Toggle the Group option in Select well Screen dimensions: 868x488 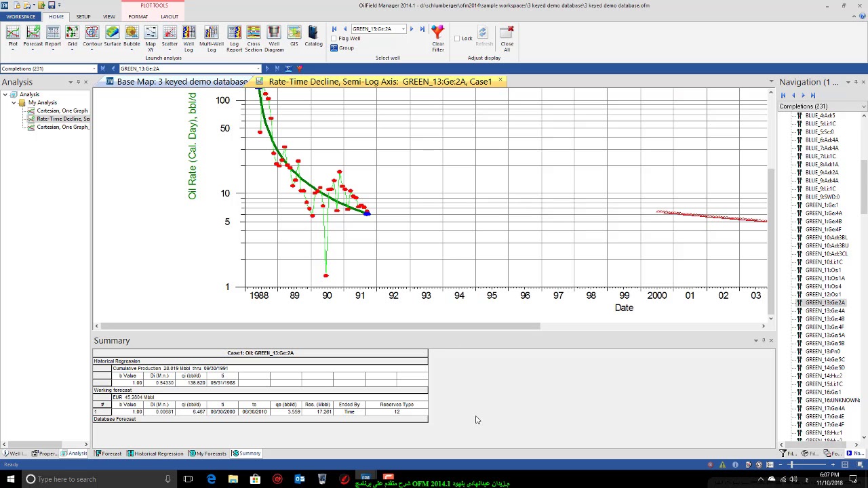[x=342, y=48]
